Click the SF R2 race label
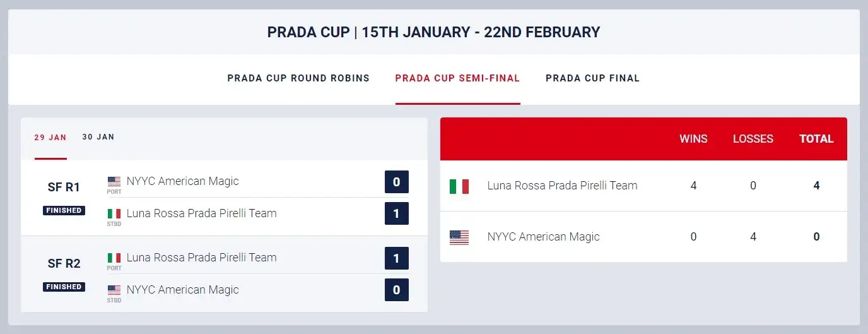 64,263
